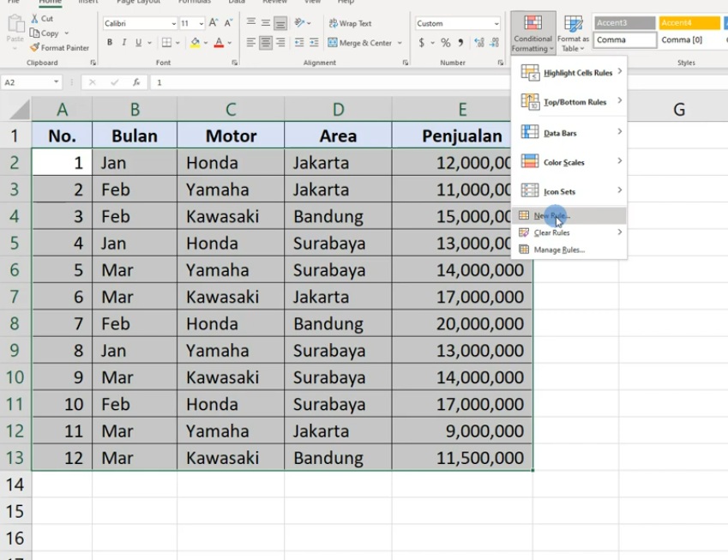
Task: Click the Cut scissors icon
Action: tap(34, 19)
